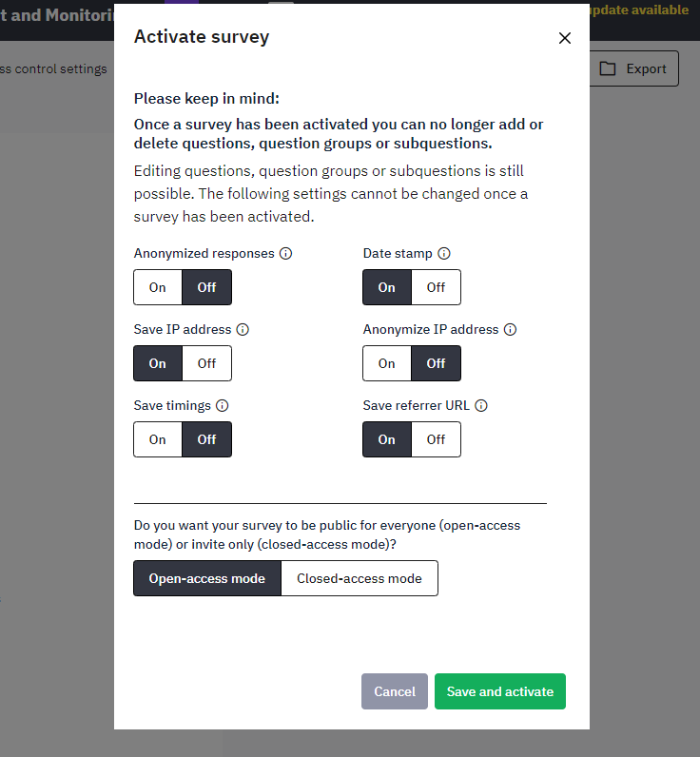Turn Save timings On

coord(158,439)
